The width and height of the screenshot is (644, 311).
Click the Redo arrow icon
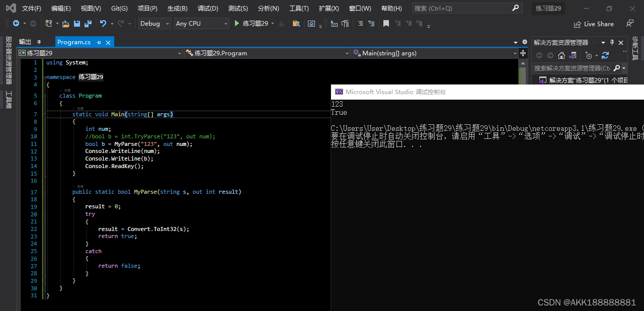121,24
